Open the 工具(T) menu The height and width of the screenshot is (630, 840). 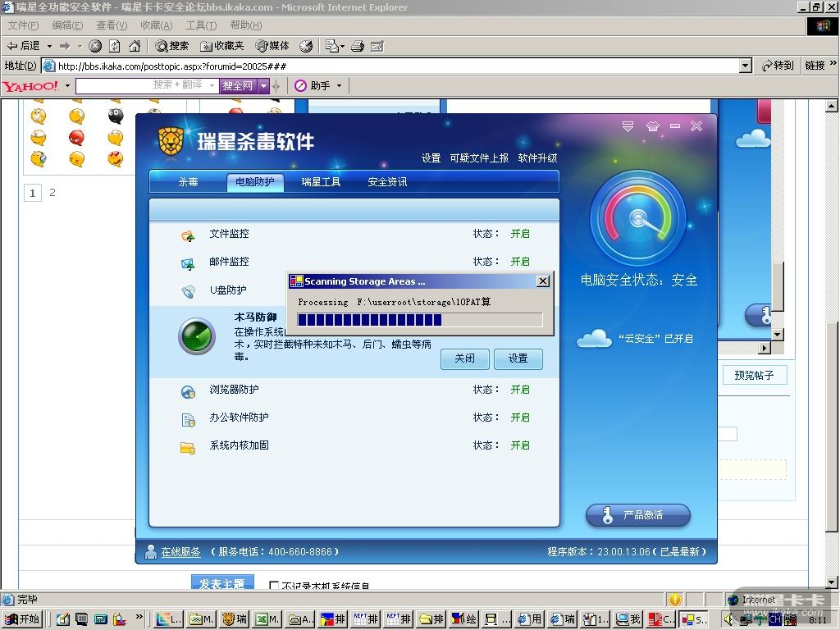coord(201,25)
